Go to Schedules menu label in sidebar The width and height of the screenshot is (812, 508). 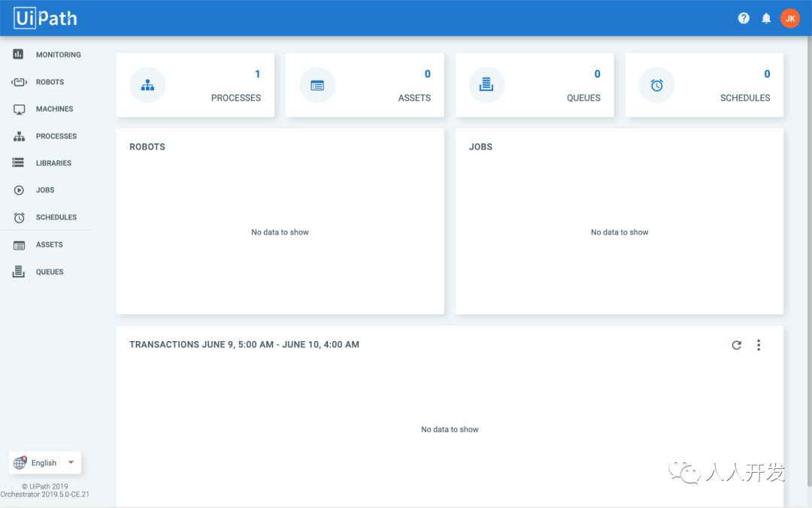pos(56,217)
